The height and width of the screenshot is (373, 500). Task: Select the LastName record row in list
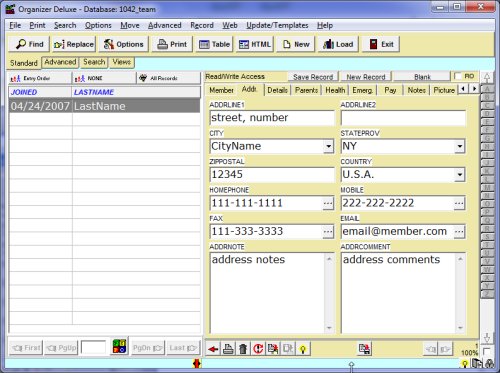104,106
